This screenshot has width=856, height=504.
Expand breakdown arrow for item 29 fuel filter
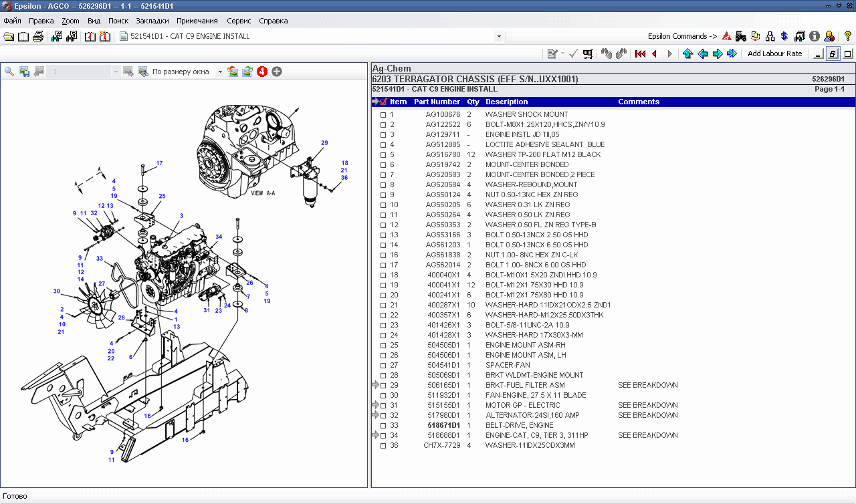[x=375, y=385]
